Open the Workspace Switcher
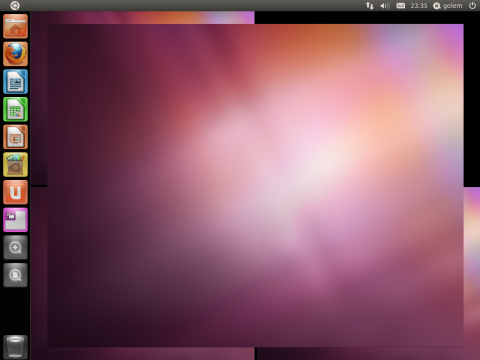The height and width of the screenshot is (360, 480). click(x=15, y=220)
